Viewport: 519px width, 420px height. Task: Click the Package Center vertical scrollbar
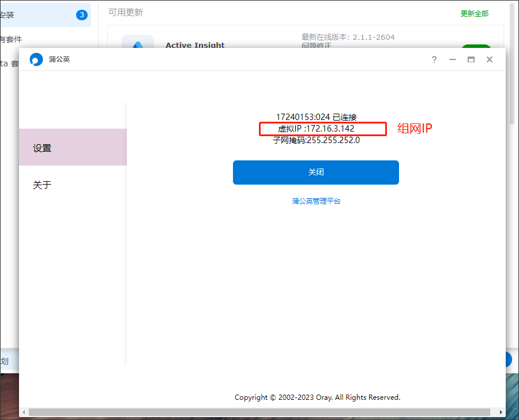click(512, 63)
